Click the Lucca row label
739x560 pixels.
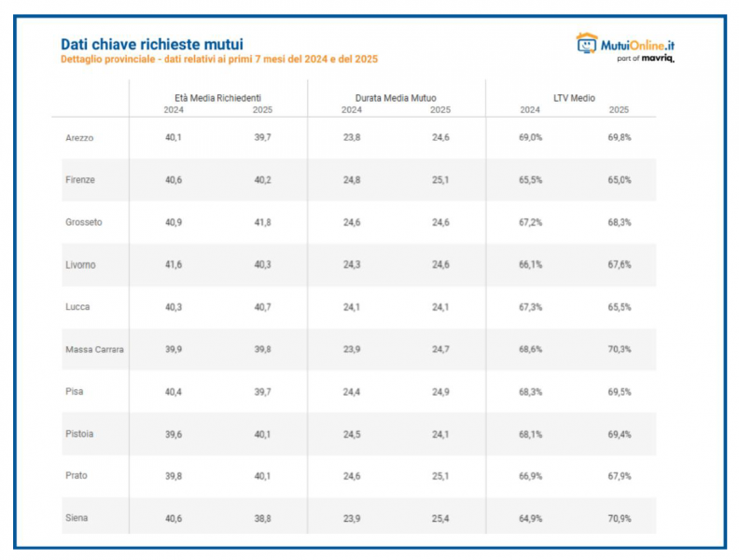(78, 307)
